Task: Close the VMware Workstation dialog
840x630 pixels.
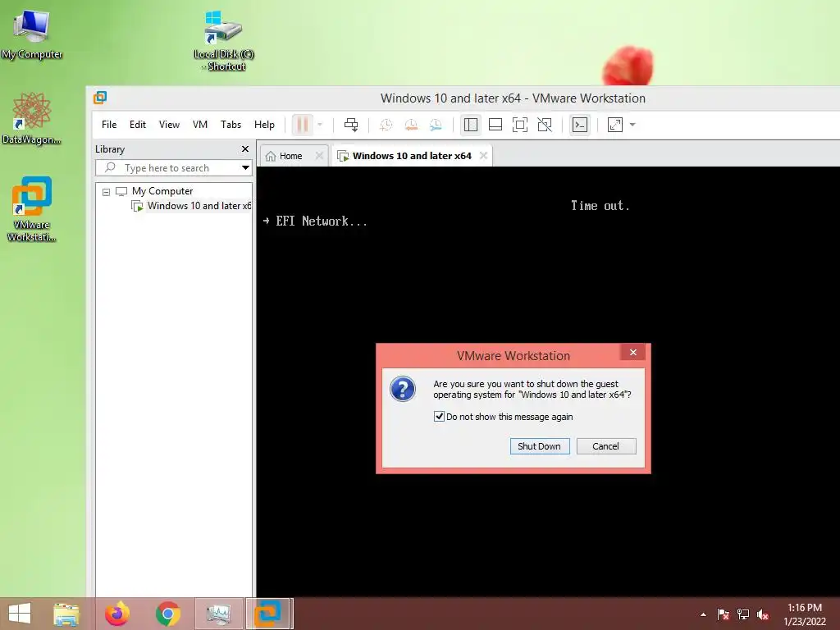Action: point(632,352)
